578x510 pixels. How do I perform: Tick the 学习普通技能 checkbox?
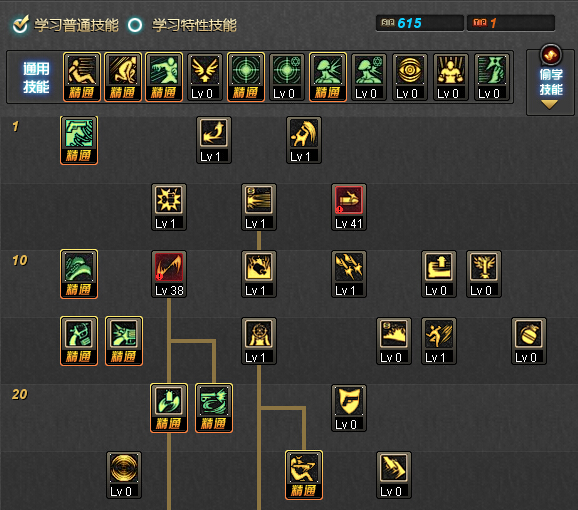click(21, 24)
